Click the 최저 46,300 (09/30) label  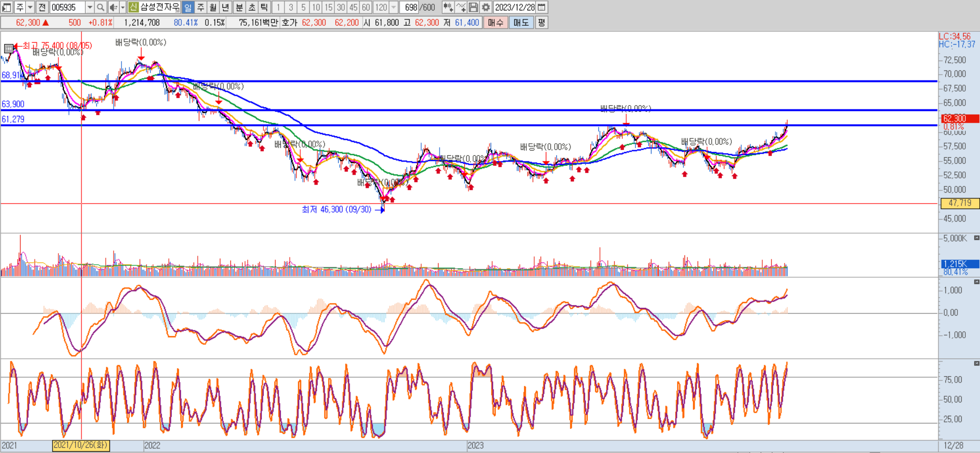point(336,209)
